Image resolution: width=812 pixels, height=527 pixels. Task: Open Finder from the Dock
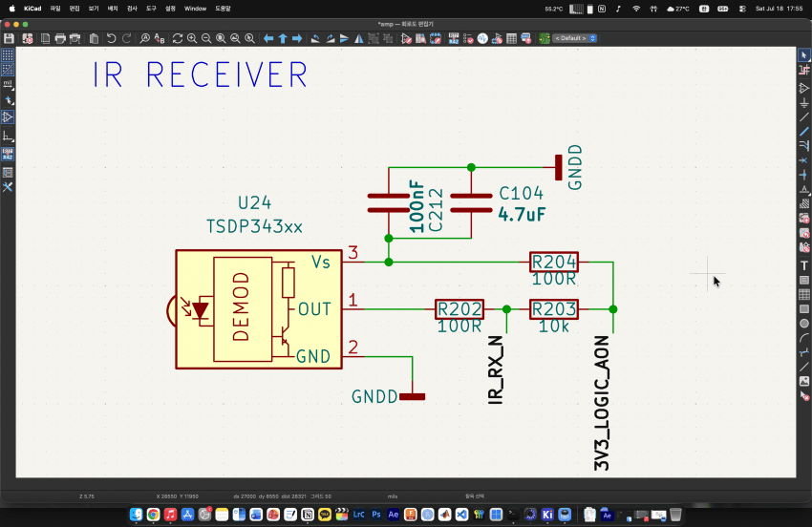pos(137,515)
